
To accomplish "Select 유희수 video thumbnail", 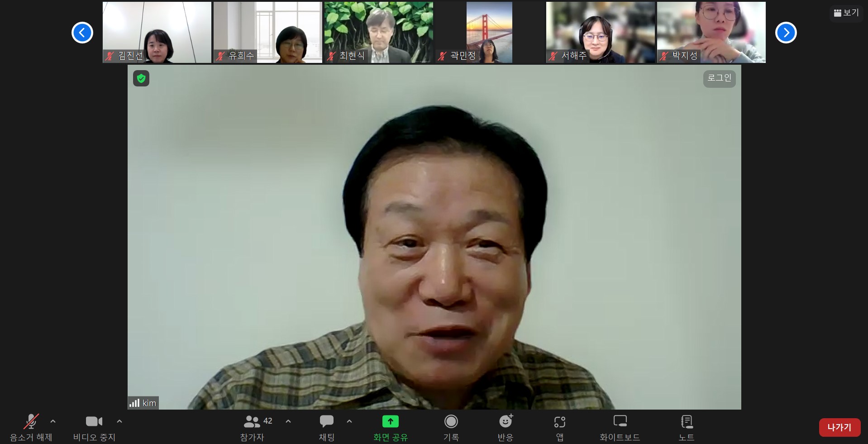I will (268, 32).
